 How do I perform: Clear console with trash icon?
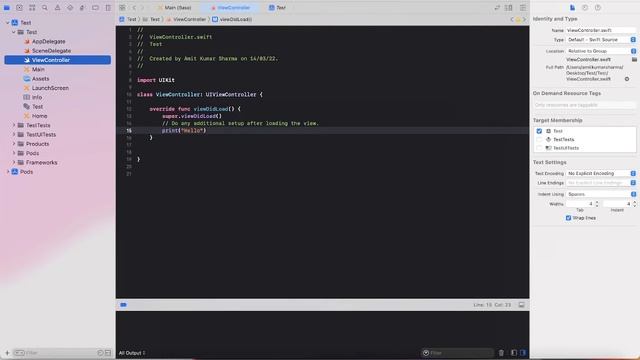click(x=501, y=353)
